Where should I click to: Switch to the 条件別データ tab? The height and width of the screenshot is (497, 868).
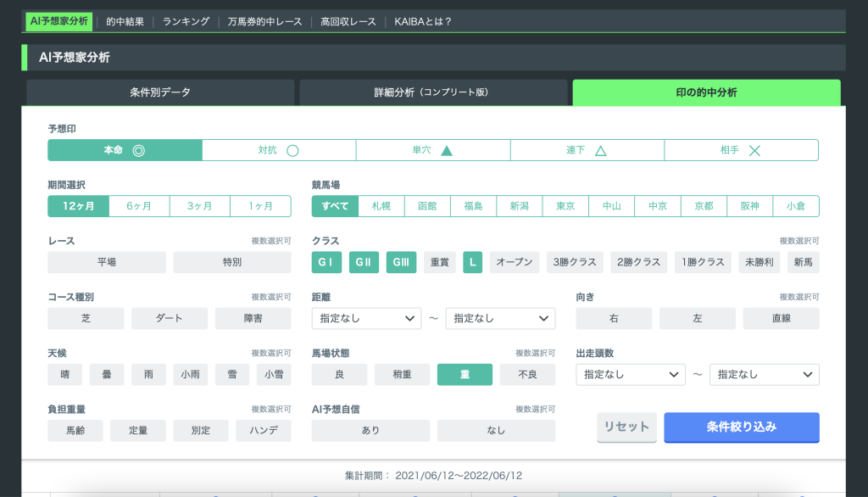pos(160,92)
